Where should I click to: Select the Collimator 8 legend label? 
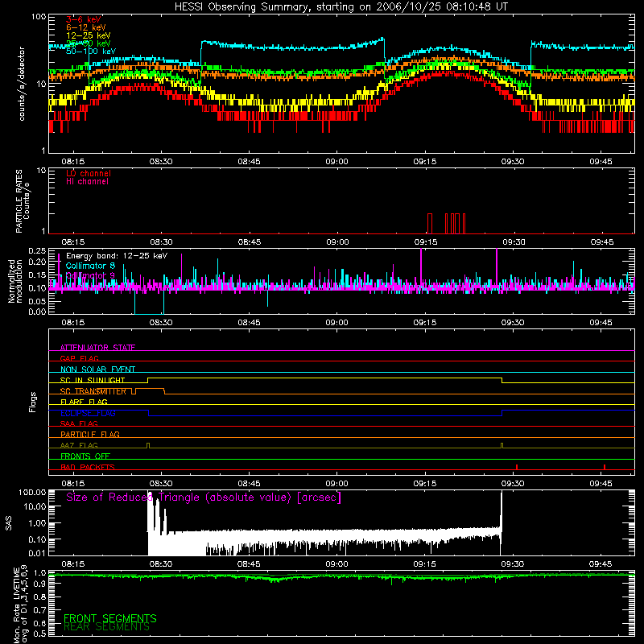click(90, 266)
